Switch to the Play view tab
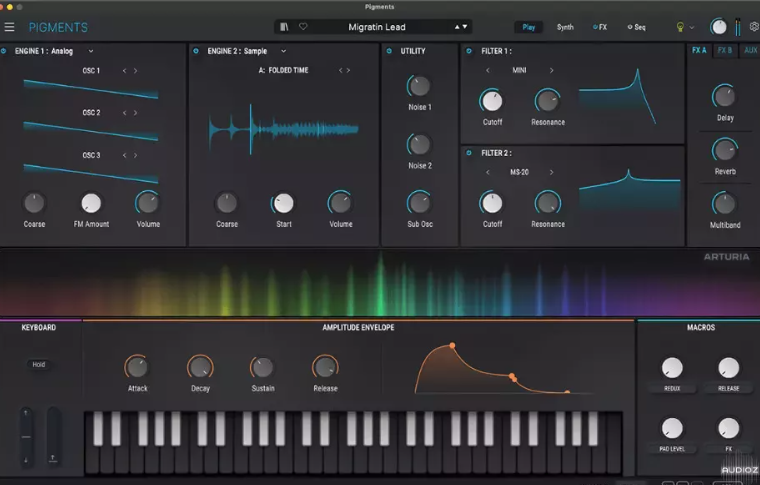This screenshot has height=485, width=760. pos(528,27)
